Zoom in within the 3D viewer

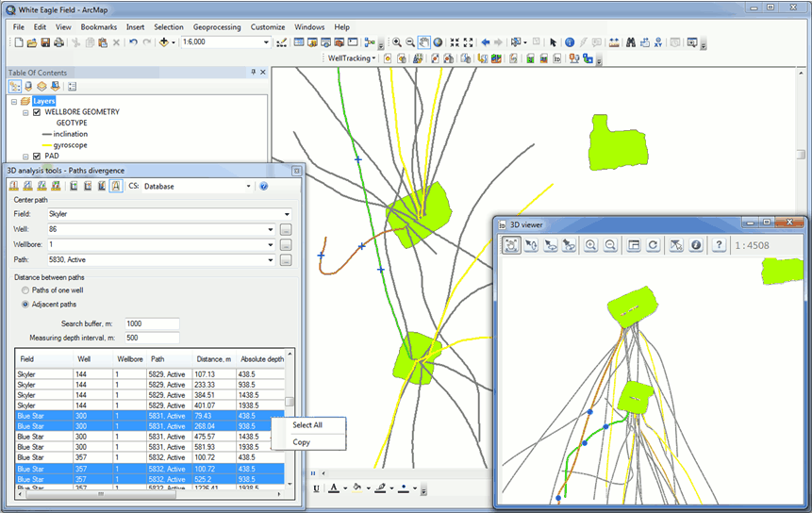coord(590,245)
